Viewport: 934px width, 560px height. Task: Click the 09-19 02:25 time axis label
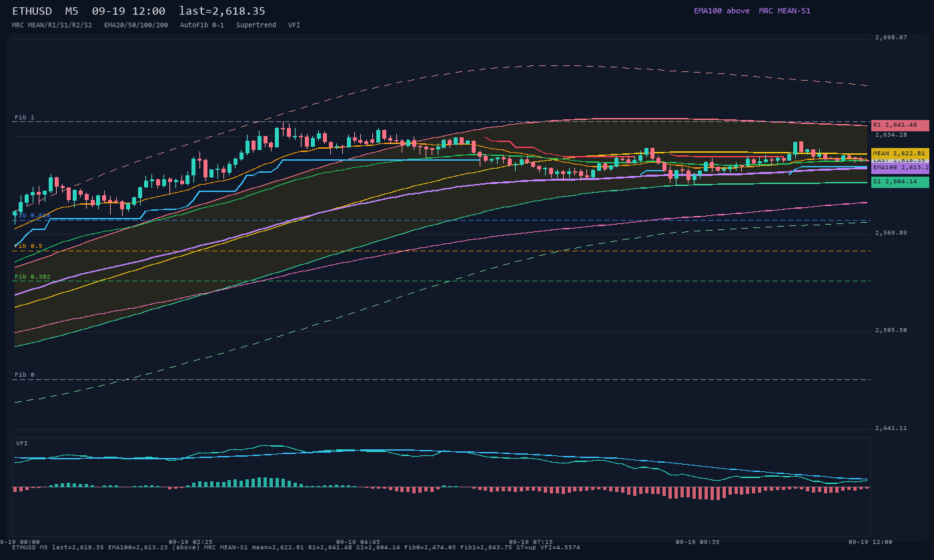tap(191, 543)
